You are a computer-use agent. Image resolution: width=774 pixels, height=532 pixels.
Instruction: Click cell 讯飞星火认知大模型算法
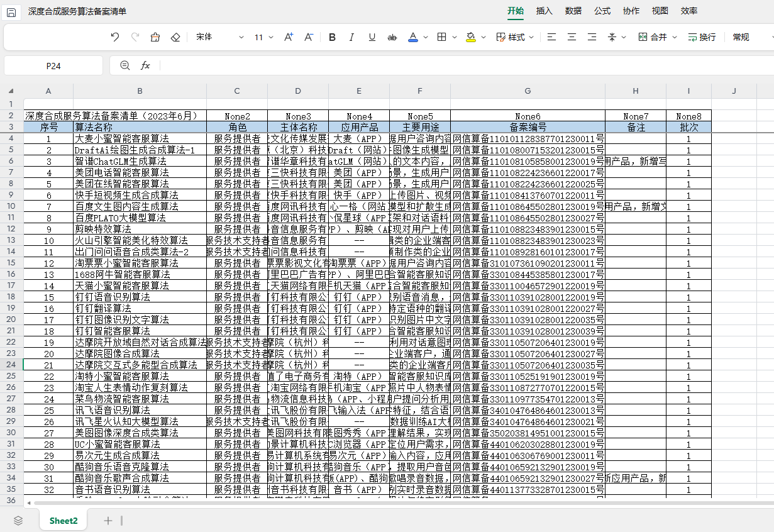click(x=140, y=421)
